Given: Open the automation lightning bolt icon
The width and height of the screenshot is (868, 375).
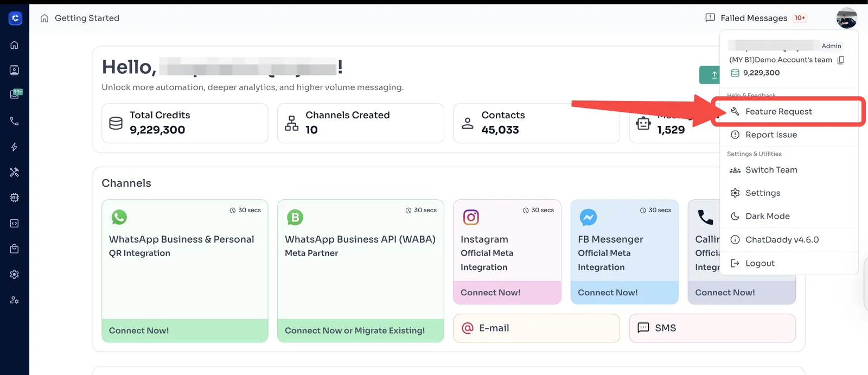Looking at the screenshot, I should pyautogui.click(x=15, y=147).
